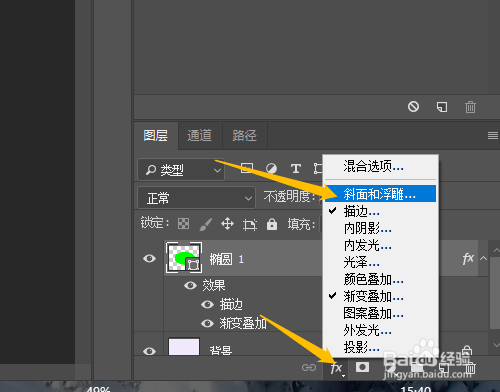Click the upper panel's no-entry circle icon
500x392 pixels.
413,107
